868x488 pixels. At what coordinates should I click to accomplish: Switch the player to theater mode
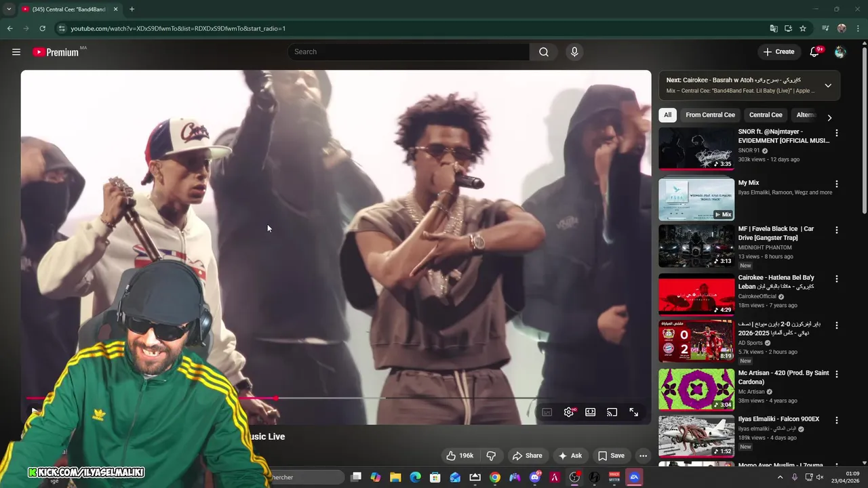tap(591, 412)
